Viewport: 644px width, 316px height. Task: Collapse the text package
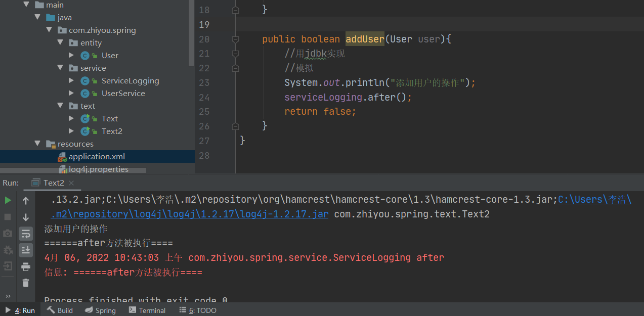tap(60, 106)
